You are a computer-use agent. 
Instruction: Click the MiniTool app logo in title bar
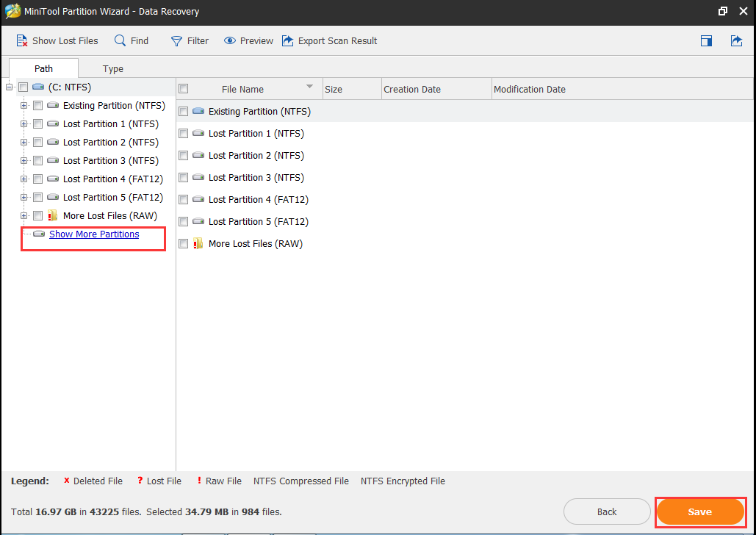point(12,11)
